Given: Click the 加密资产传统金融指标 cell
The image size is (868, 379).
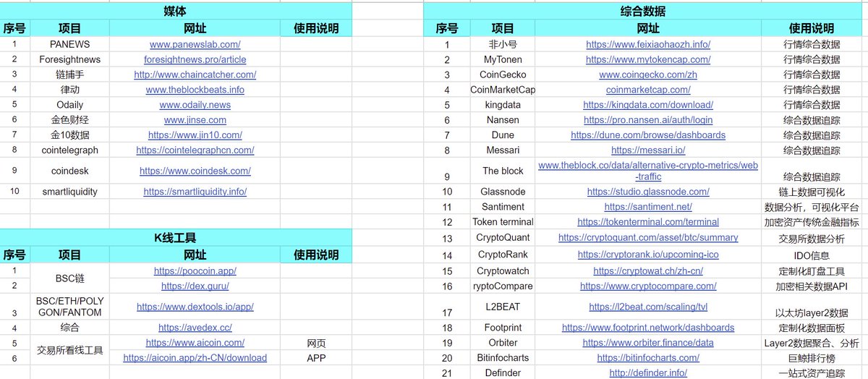Looking at the screenshot, I should coord(812,222).
